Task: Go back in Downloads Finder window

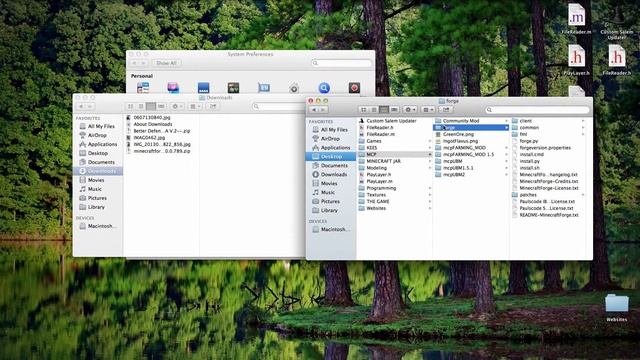Action: 81,106
